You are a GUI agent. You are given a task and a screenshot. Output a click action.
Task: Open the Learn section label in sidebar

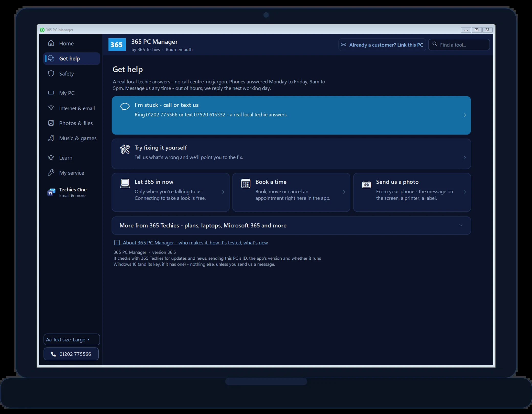tap(66, 158)
